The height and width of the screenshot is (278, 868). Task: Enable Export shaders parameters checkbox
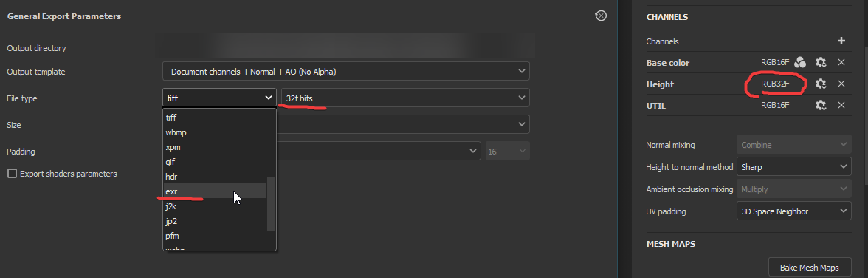(x=12, y=174)
